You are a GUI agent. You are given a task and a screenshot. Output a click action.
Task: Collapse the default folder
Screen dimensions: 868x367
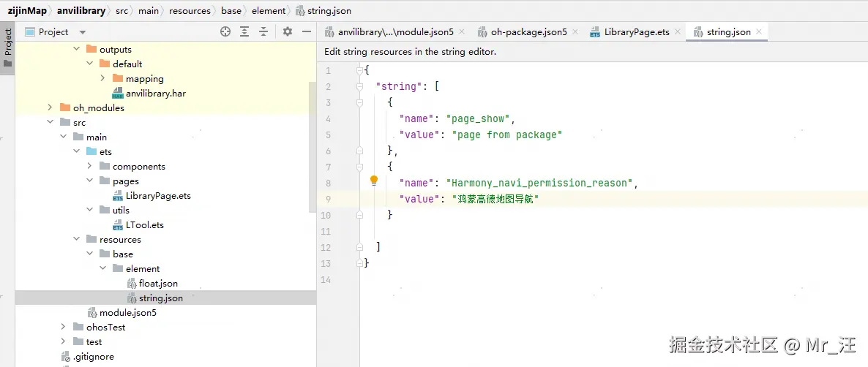pos(90,64)
